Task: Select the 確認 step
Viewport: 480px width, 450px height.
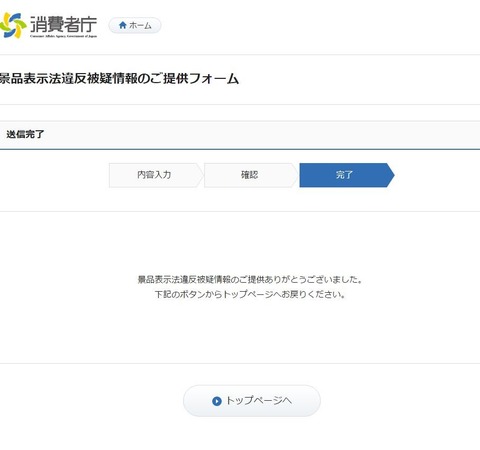Action: click(x=249, y=175)
